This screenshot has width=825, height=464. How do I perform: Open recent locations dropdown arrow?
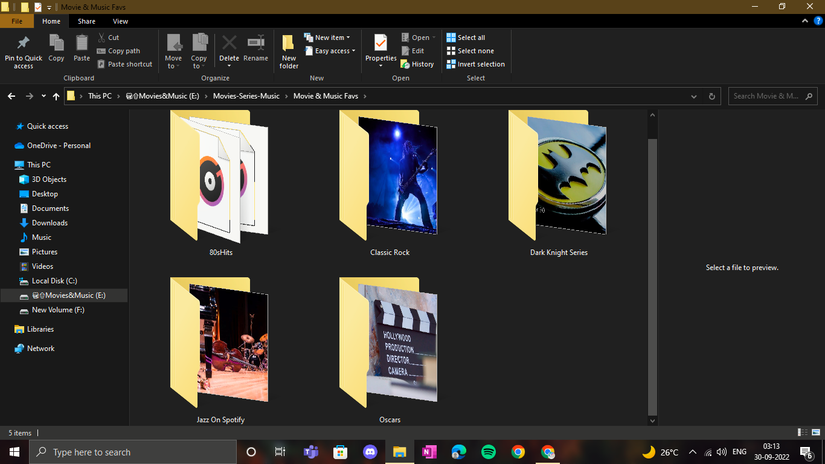point(43,96)
